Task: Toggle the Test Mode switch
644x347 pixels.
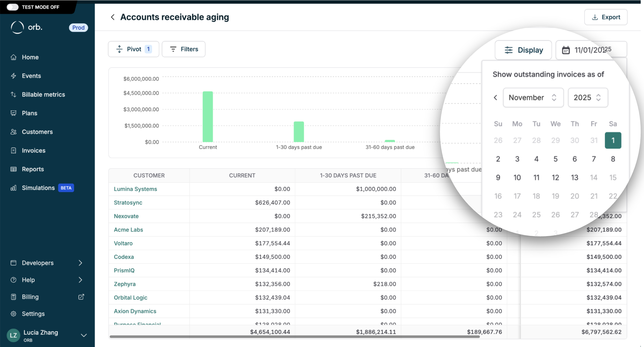Action: 12,7
